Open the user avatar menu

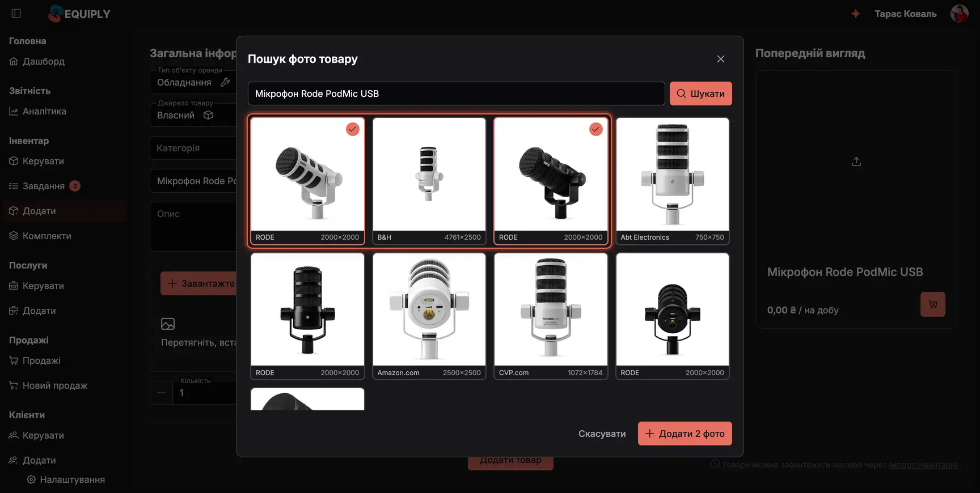click(960, 14)
